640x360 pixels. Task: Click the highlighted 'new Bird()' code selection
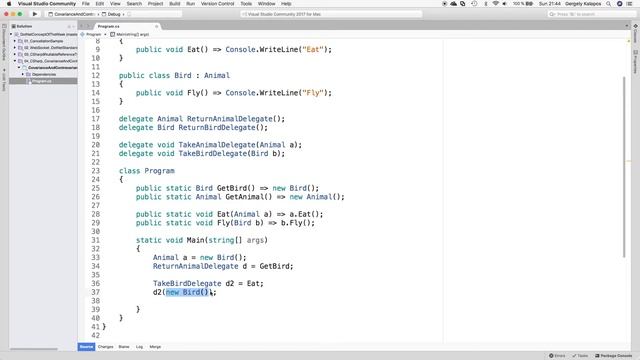[187, 292]
